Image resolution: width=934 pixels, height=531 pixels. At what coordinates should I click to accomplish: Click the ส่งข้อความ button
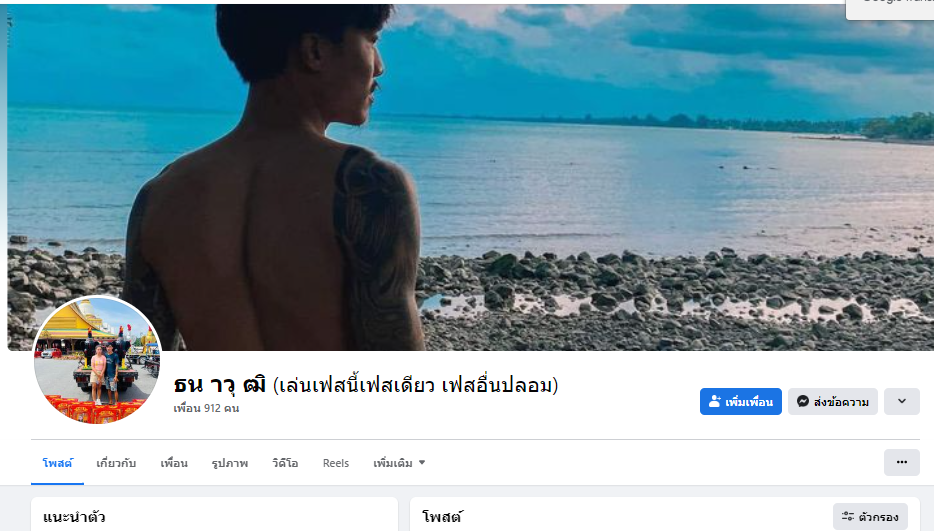point(833,402)
